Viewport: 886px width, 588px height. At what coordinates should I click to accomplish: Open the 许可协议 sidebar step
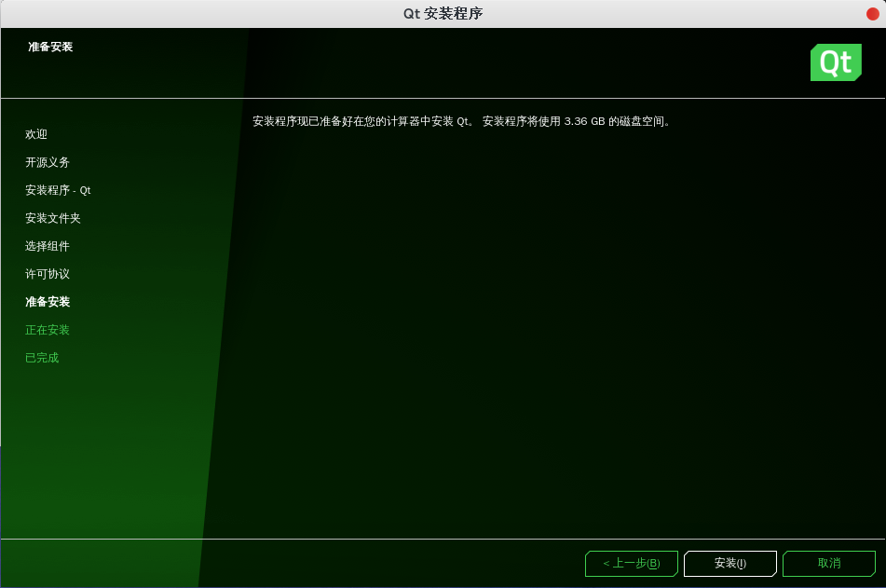(48, 274)
